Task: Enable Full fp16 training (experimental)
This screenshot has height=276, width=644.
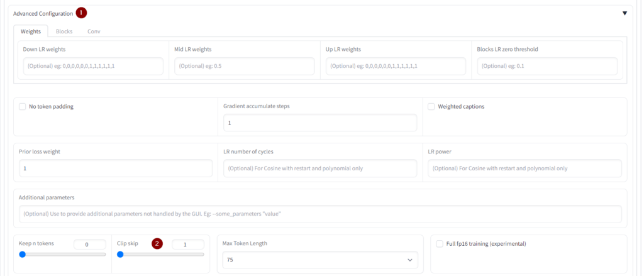Action: [440, 243]
